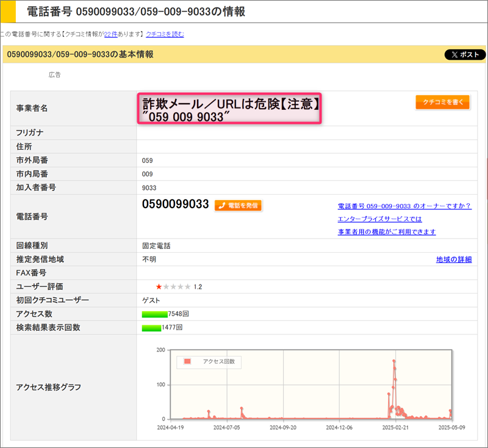Open the クチコミを読む link
Image resolution: width=488 pixels, height=448 pixels.
165,34
